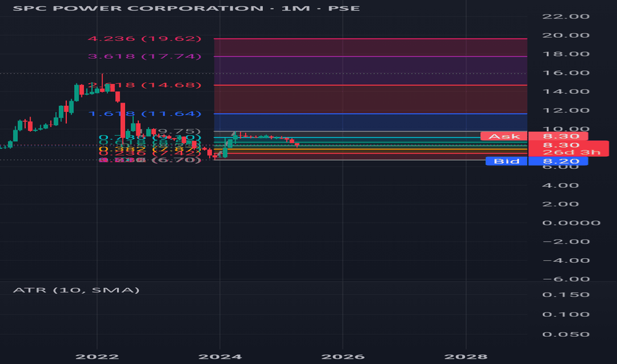This screenshot has height=364, width=617.
Task: Click 22.00 on the price axis
Action: 565,16
